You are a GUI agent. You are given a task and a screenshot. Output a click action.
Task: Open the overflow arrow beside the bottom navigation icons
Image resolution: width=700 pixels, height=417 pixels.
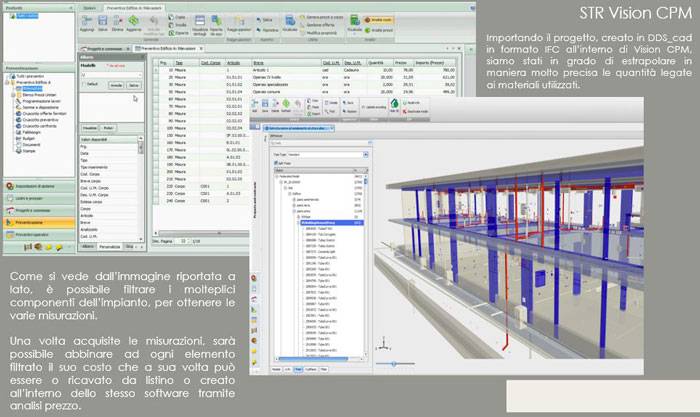click(x=69, y=247)
